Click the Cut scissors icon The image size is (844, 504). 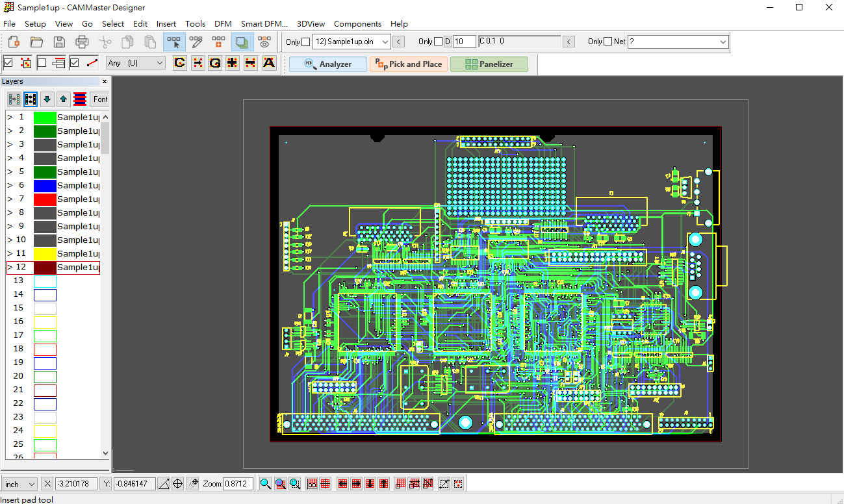coord(105,42)
